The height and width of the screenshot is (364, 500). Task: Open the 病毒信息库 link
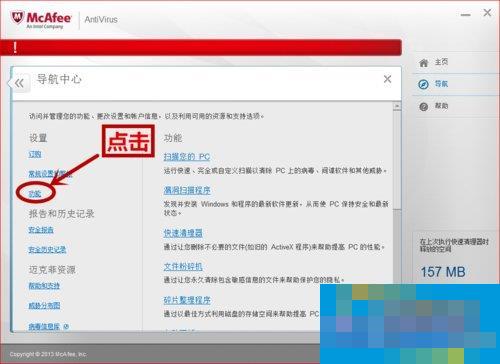[x=44, y=327]
